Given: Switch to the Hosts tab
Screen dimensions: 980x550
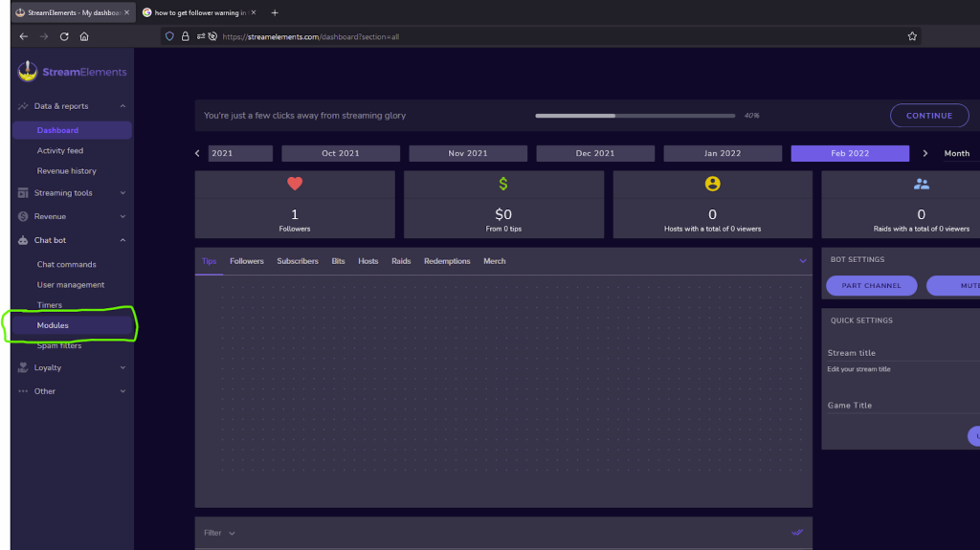Looking at the screenshot, I should (x=368, y=261).
